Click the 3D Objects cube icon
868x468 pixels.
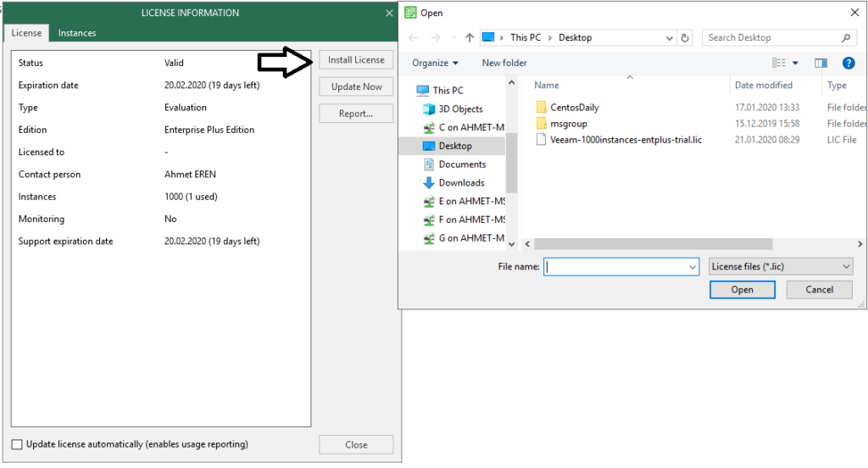428,109
